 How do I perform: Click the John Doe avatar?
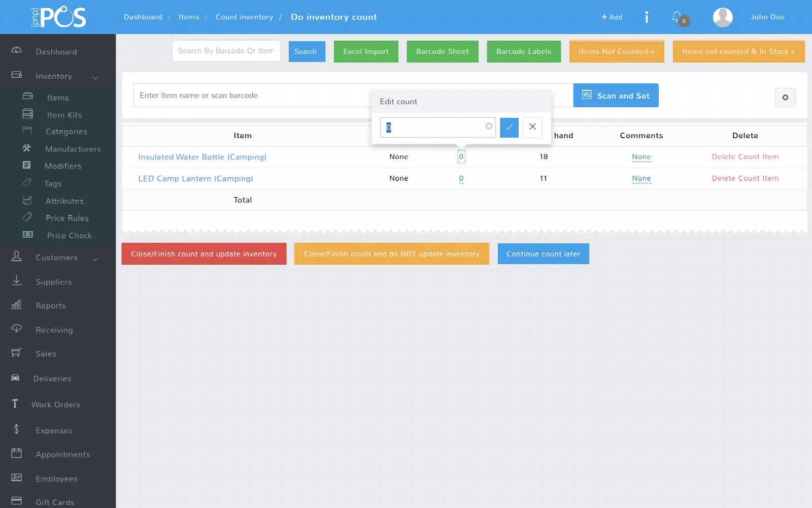pyautogui.click(x=723, y=17)
